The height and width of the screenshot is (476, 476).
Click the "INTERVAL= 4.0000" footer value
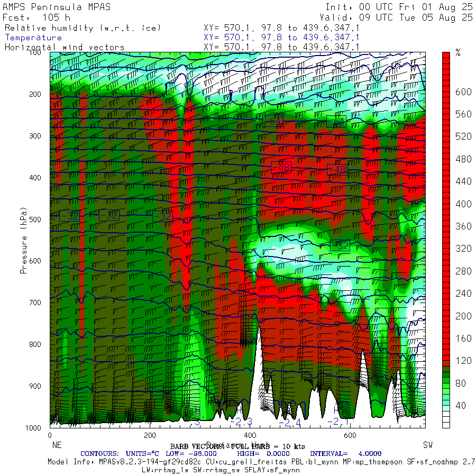point(346,454)
